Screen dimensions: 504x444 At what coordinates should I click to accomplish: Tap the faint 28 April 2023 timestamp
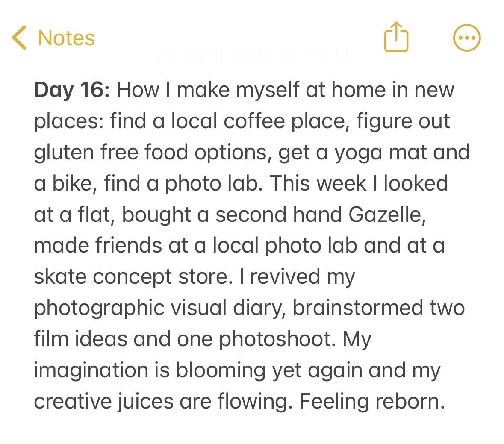click(252, 55)
